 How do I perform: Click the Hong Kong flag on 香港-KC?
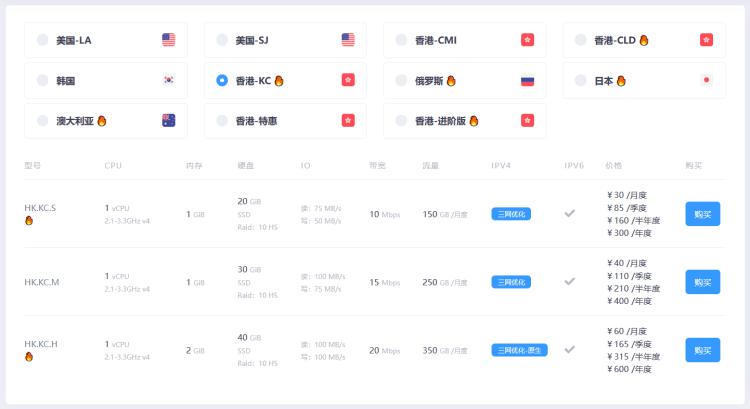(x=348, y=80)
